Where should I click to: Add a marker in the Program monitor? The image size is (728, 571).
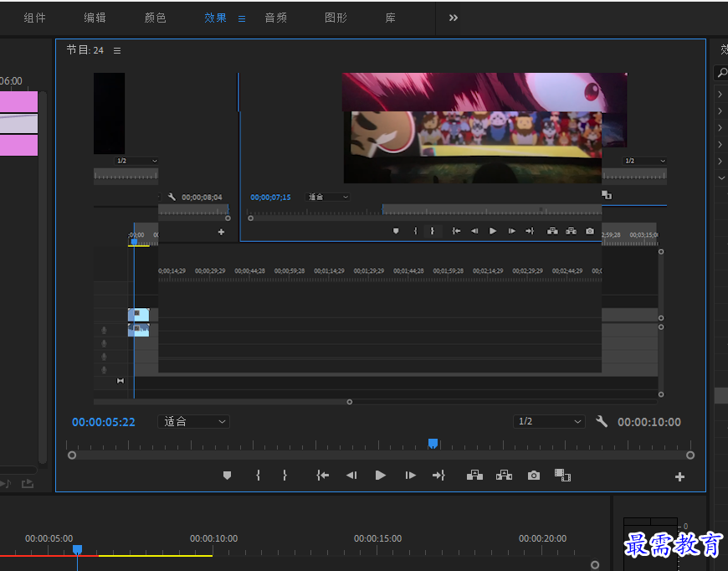click(x=227, y=476)
